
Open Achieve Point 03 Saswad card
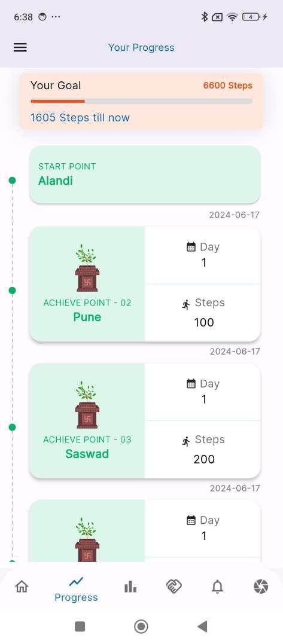pyautogui.click(x=145, y=420)
